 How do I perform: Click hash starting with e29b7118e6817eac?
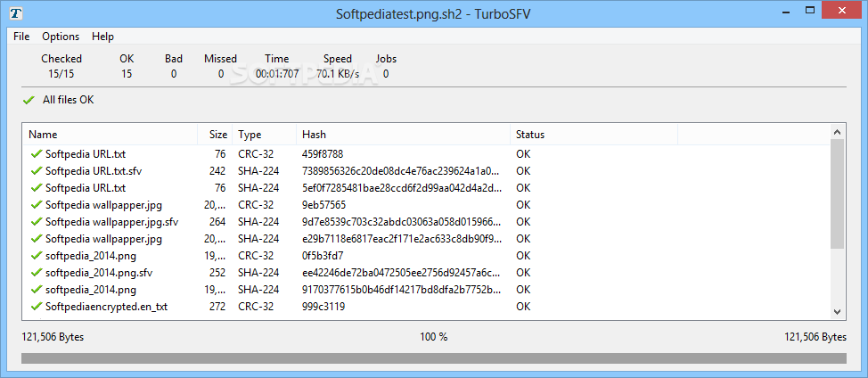403,239
